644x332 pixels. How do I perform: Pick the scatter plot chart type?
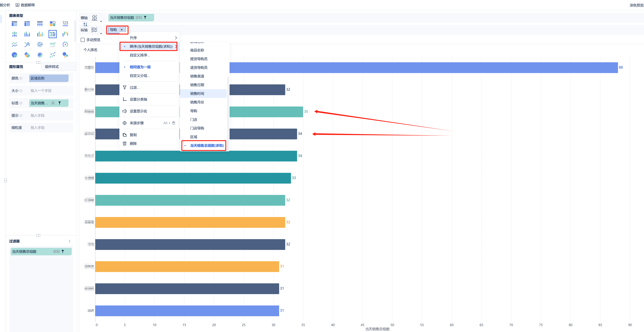[52, 55]
